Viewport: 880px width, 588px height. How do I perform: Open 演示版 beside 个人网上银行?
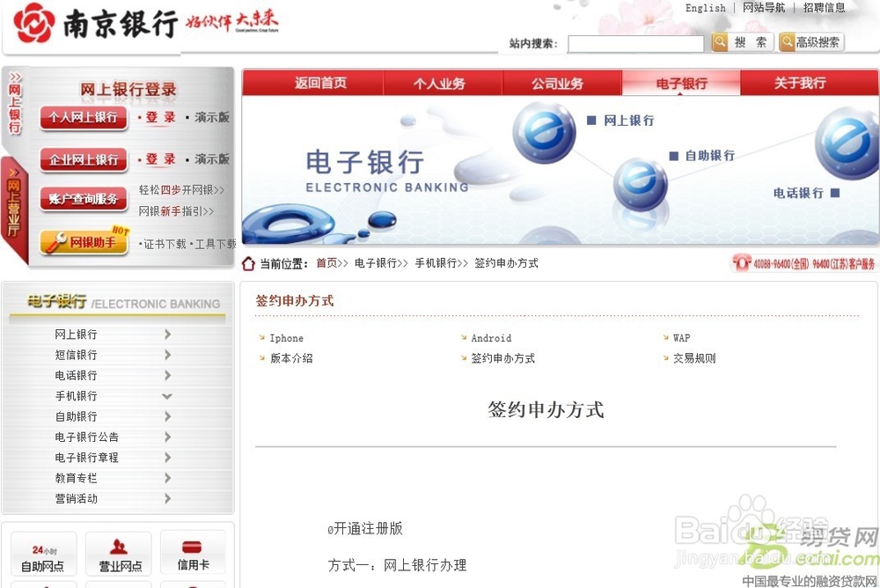pyautogui.click(x=211, y=117)
